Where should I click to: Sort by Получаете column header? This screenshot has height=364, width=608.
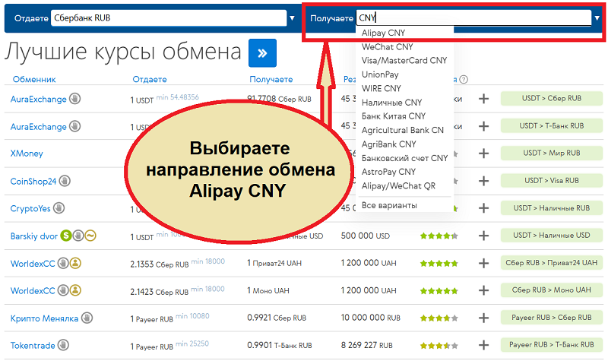coord(271,80)
